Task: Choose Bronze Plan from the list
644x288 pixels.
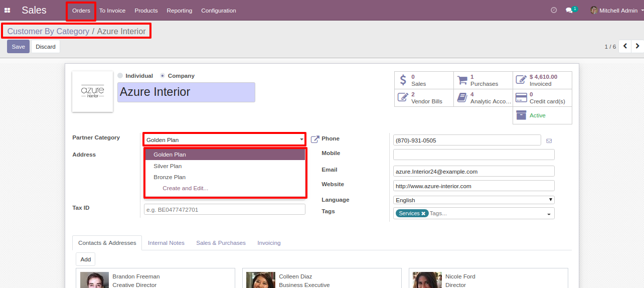Action: pyautogui.click(x=225, y=177)
